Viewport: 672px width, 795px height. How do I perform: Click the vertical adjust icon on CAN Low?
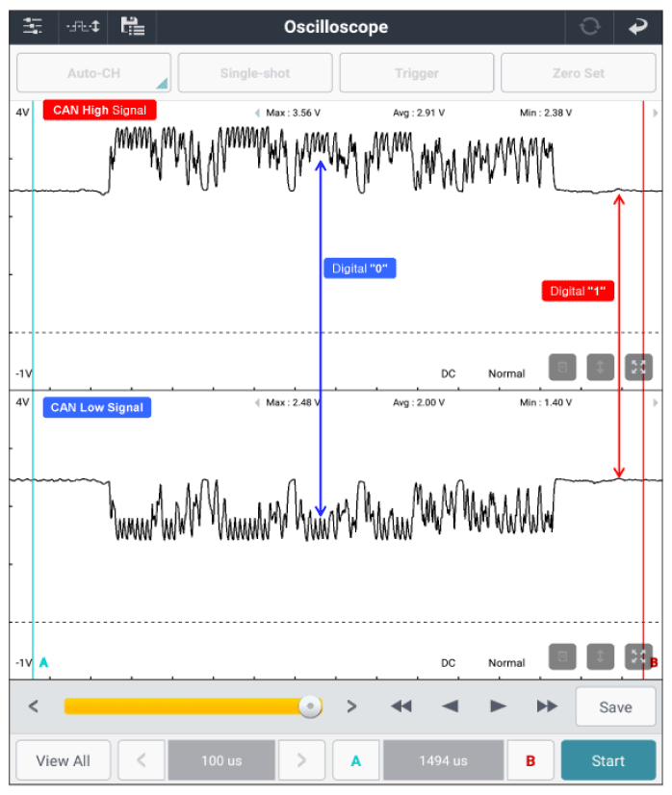pos(601,656)
